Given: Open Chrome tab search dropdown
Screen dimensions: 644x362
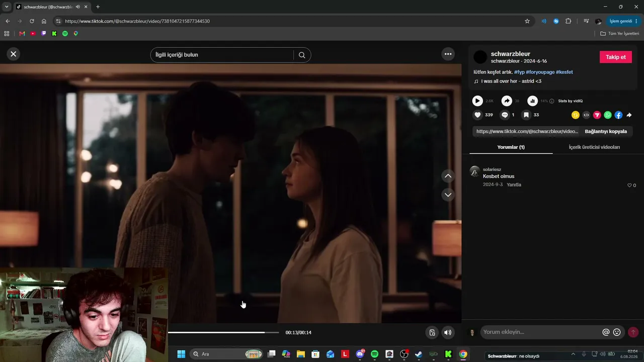Looking at the screenshot, I should (7, 7).
